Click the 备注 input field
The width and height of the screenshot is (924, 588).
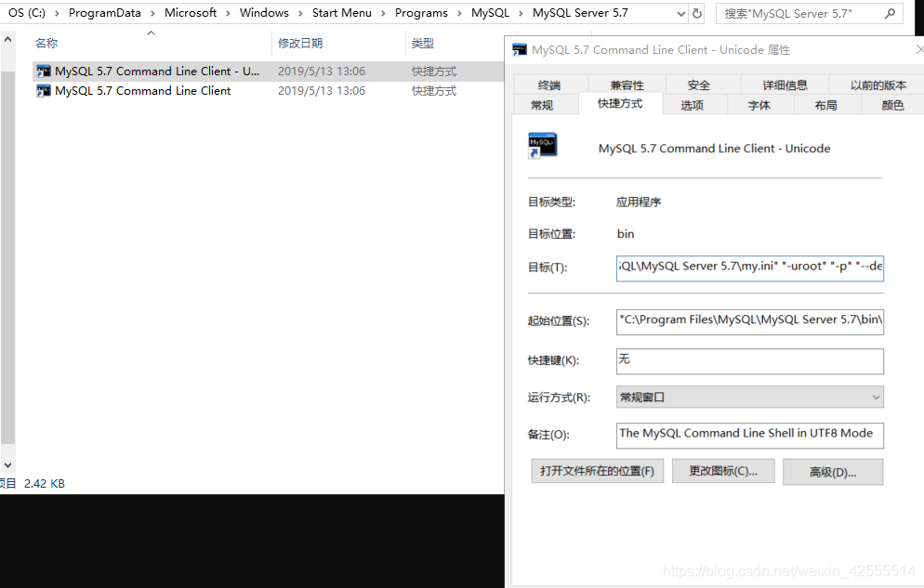pos(749,436)
